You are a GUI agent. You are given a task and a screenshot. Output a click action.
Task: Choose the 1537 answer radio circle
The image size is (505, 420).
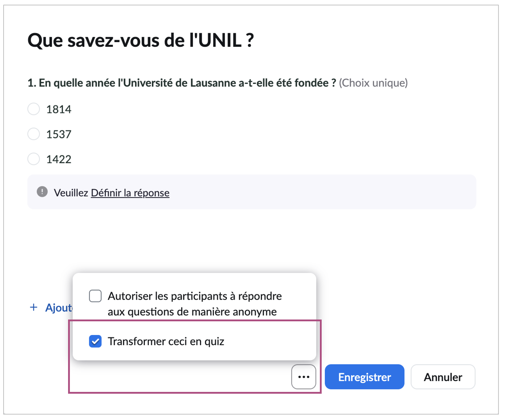pyautogui.click(x=33, y=134)
